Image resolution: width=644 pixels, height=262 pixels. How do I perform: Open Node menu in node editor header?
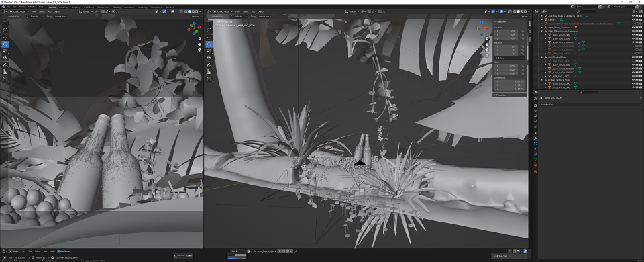[52, 251]
